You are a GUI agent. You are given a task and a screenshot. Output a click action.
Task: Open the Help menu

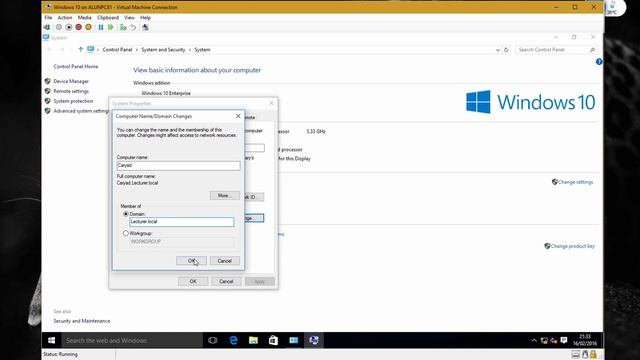145,18
